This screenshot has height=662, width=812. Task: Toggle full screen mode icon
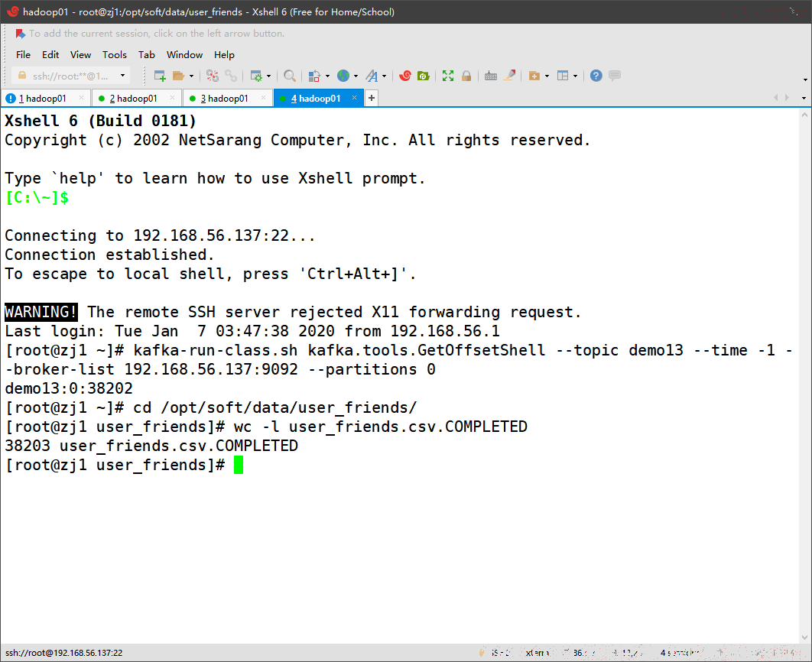click(448, 76)
